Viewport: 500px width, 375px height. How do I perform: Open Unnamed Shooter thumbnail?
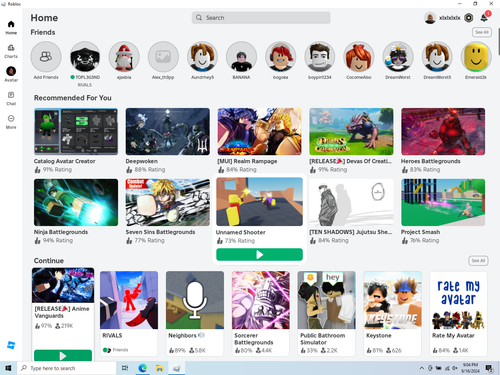click(259, 202)
